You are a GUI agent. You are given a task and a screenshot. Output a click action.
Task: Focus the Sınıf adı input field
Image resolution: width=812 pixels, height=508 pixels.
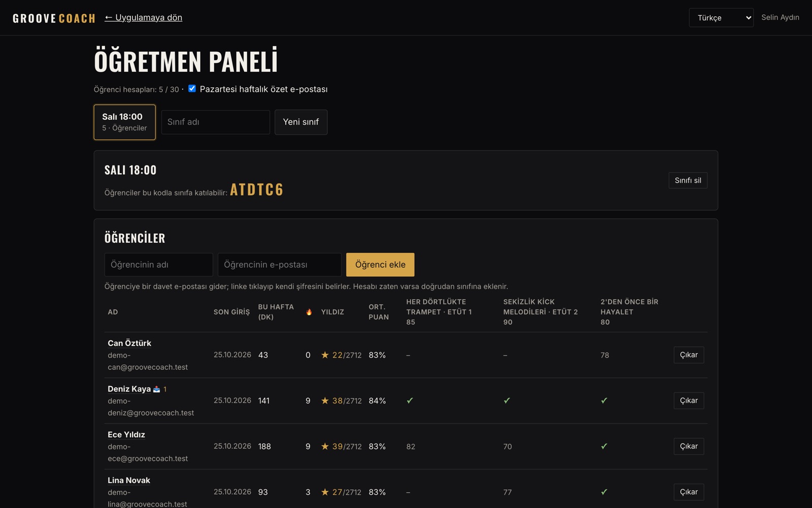pyautogui.click(x=216, y=122)
